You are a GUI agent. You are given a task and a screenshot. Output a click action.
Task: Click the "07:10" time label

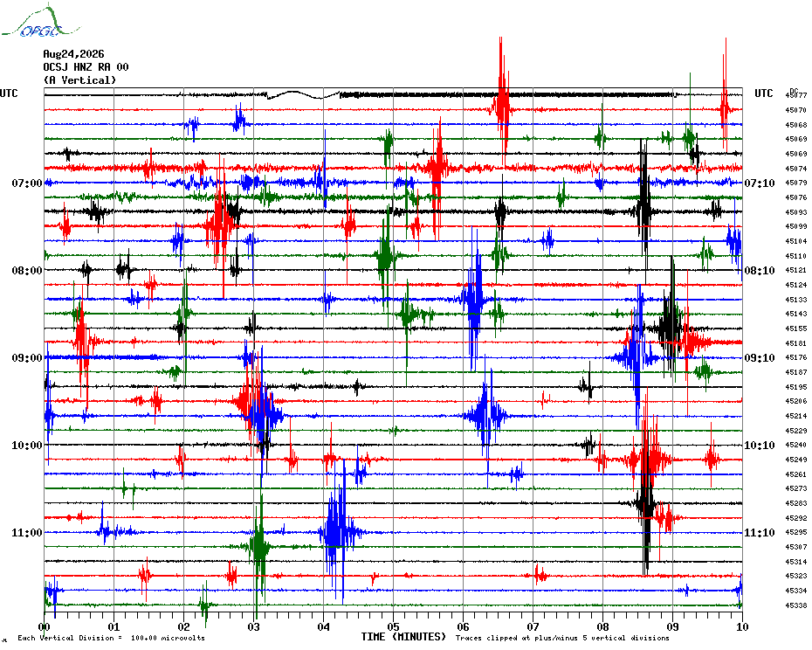[x=760, y=183]
